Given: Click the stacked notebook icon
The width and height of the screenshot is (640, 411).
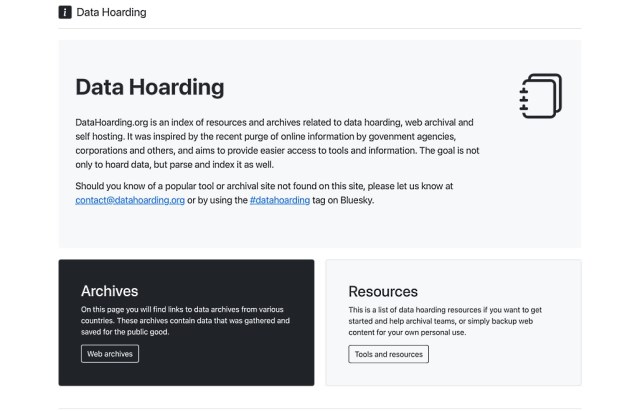Looking at the screenshot, I should click(541, 96).
